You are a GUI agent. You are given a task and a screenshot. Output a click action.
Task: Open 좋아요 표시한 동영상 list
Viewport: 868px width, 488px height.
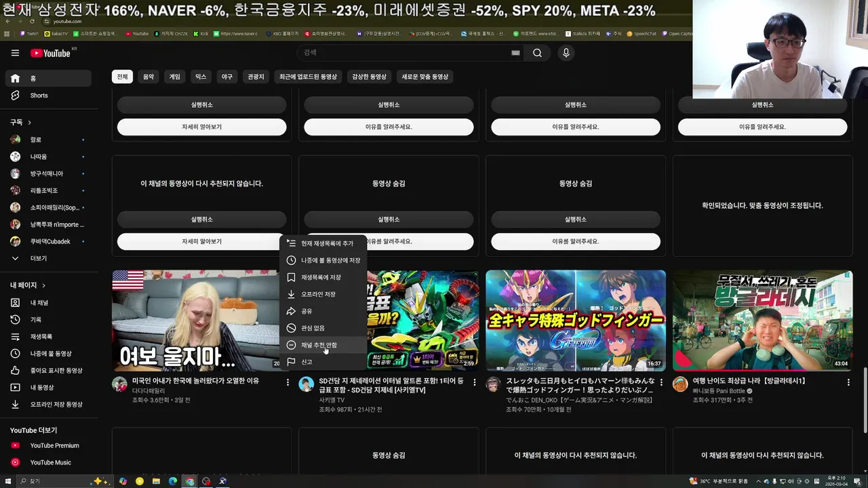[47, 371]
